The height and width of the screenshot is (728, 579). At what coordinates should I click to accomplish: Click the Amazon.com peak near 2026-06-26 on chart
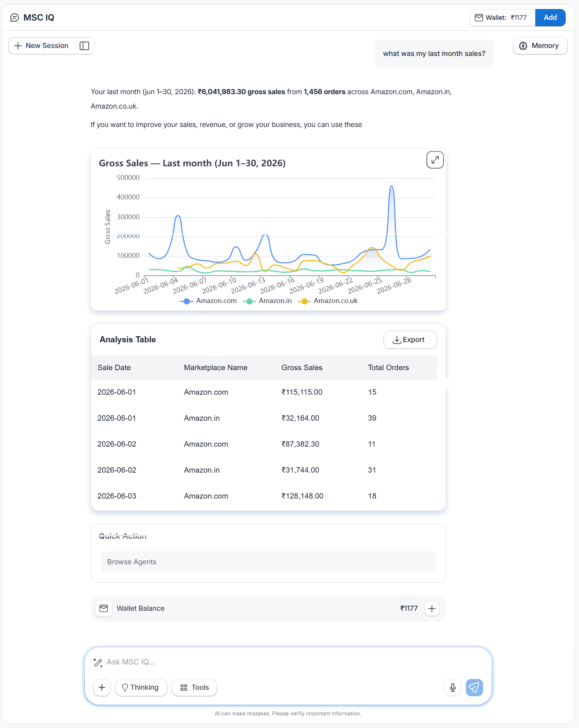(x=392, y=186)
